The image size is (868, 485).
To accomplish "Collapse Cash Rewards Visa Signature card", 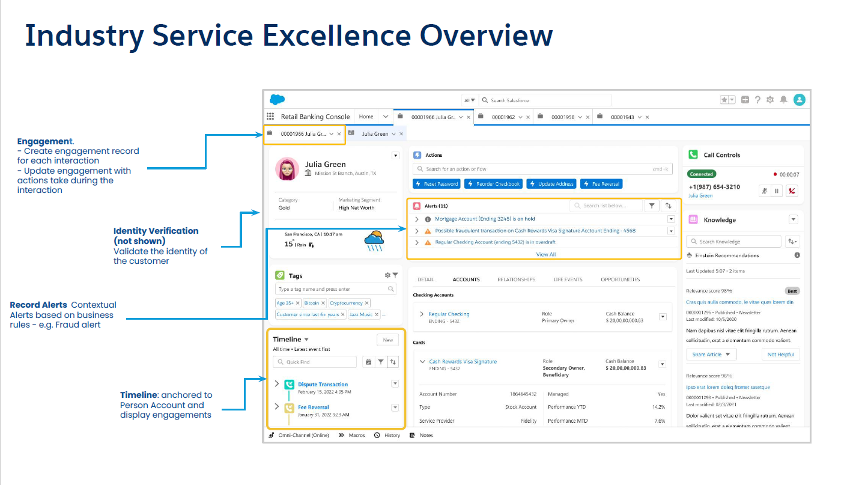I will click(422, 362).
